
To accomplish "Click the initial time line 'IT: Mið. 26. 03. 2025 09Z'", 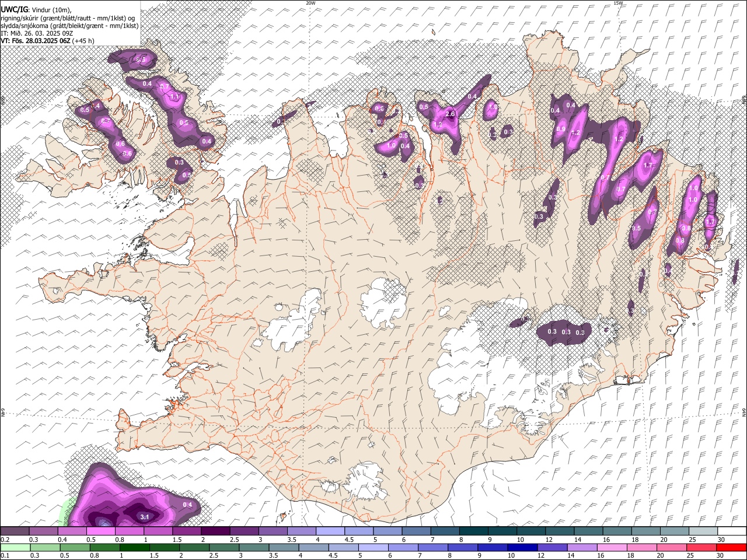I will [37, 33].
